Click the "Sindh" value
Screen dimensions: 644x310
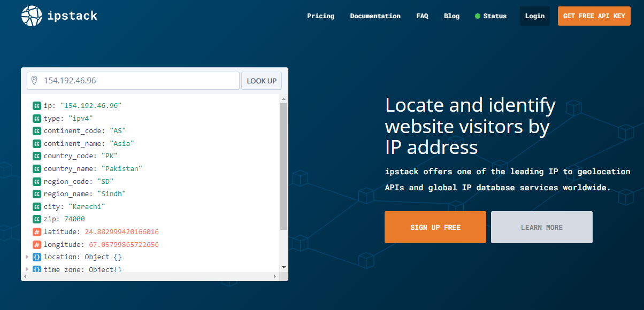(111, 194)
